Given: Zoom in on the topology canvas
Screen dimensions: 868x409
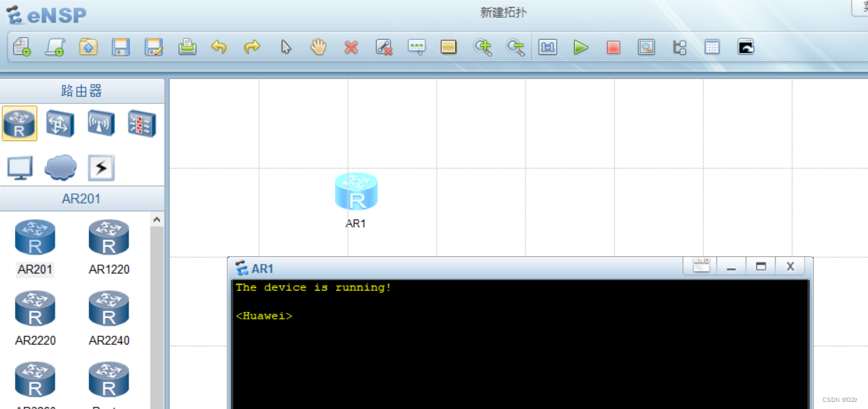Looking at the screenshot, I should pyautogui.click(x=483, y=48).
